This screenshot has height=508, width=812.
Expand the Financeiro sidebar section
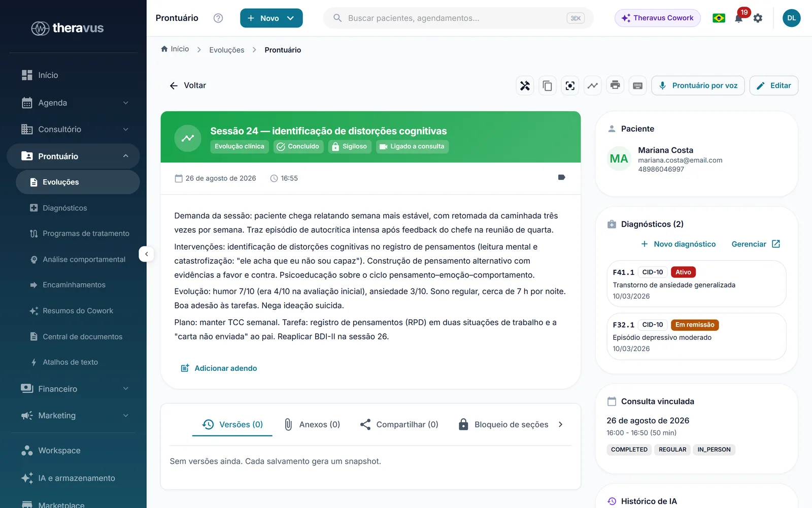[75, 389]
